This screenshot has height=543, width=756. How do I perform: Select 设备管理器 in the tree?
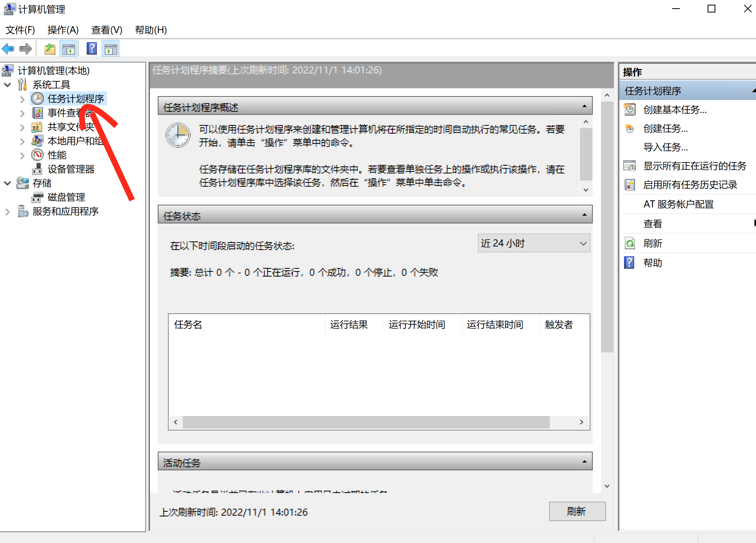tap(71, 169)
